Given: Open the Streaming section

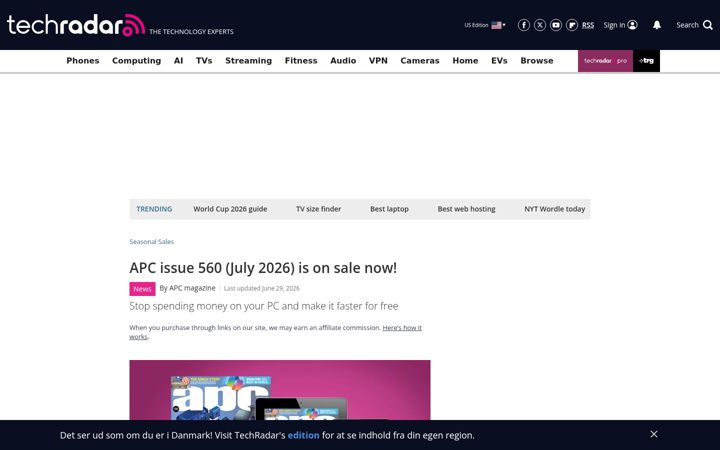Looking at the screenshot, I should pos(248,61).
